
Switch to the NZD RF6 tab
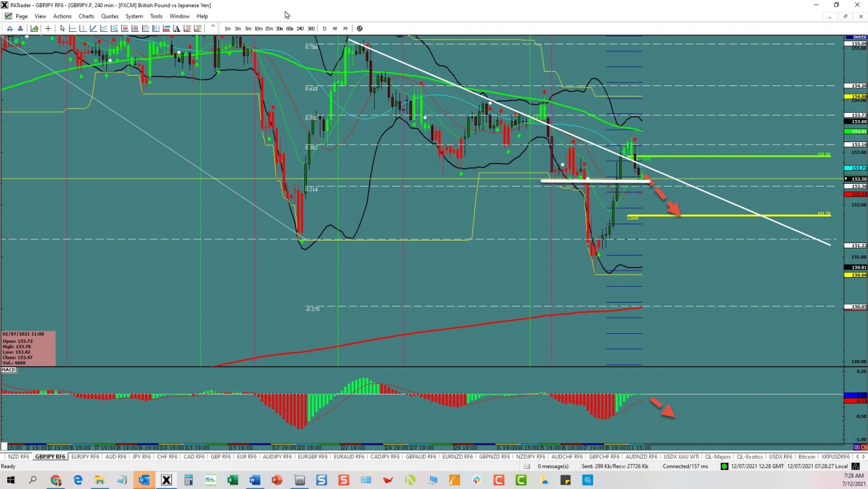(x=18, y=457)
